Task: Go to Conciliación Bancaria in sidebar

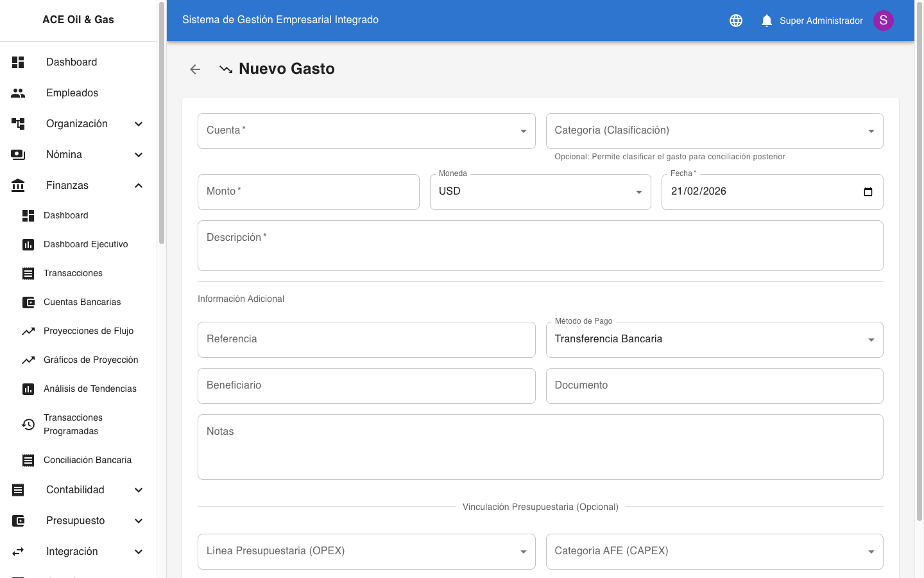Action: click(x=87, y=460)
